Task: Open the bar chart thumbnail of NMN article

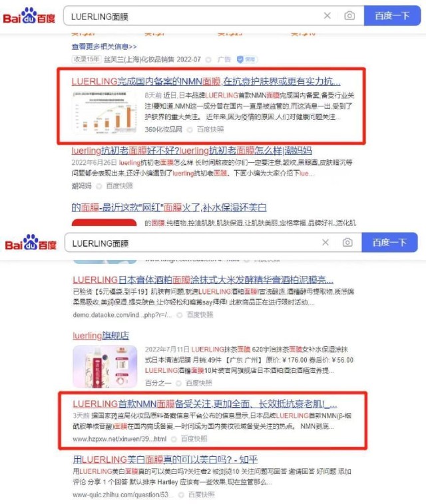Action: click(105, 112)
